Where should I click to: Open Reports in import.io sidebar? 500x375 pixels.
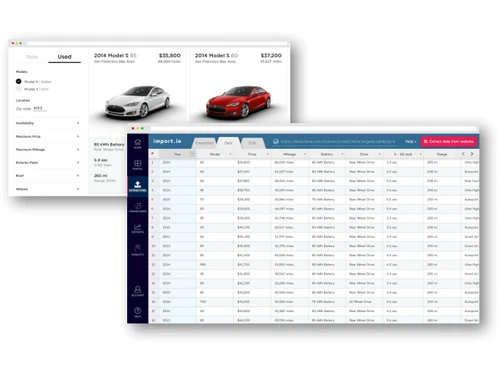(138, 228)
